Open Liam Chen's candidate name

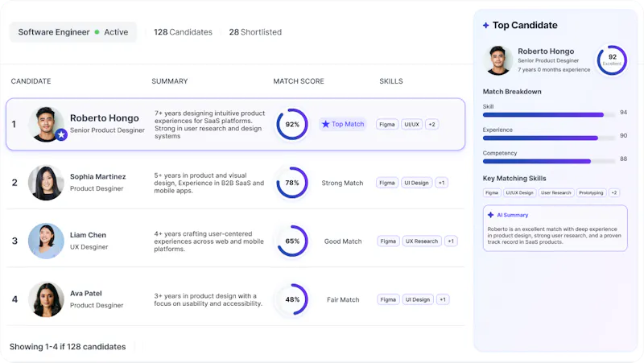(x=88, y=235)
